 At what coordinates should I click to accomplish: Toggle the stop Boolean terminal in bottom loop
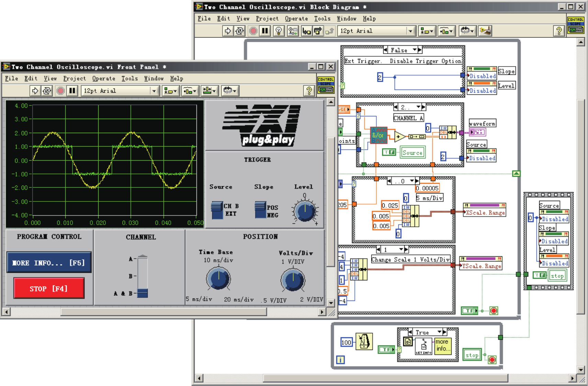[x=472, y=355]
